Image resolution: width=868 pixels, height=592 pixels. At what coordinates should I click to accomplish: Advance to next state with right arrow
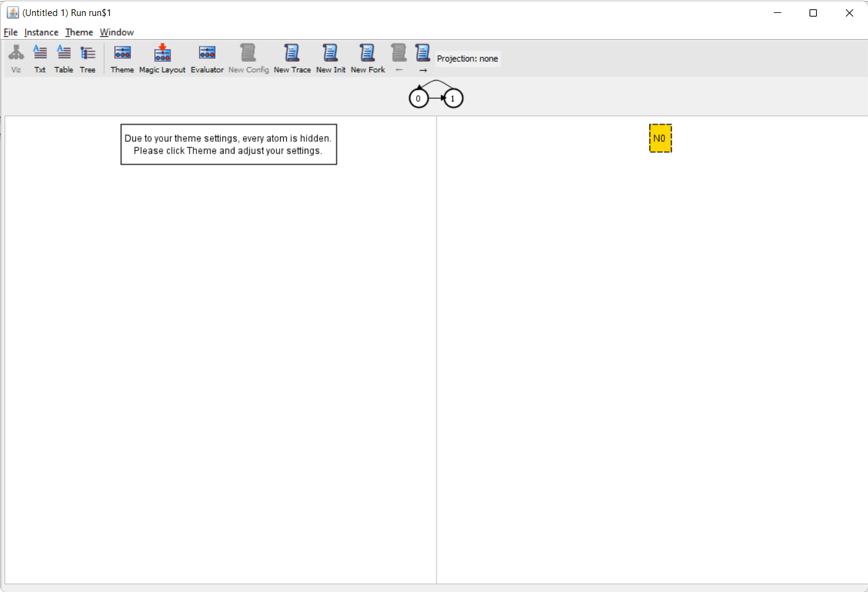pos(423,59)
